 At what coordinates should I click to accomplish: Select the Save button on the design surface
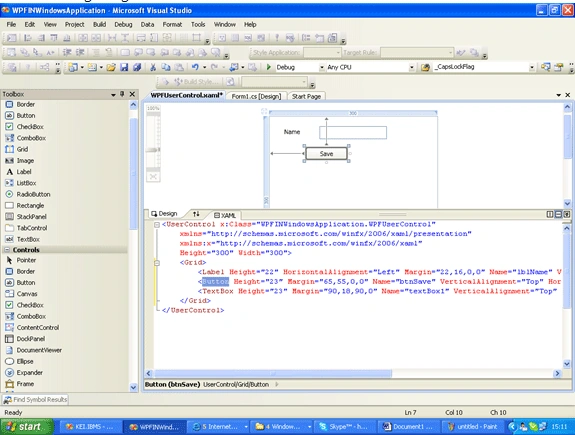click(x=326, y=154)
